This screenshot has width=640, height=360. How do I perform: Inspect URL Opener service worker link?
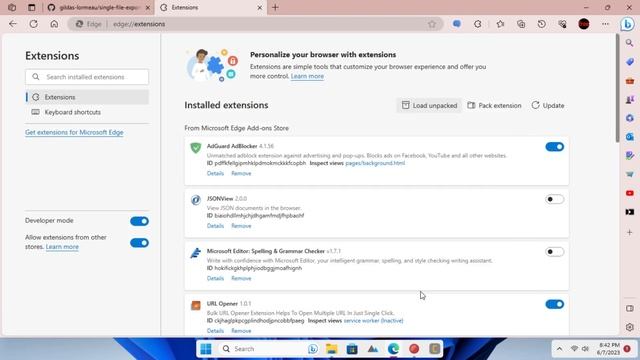(x=373, y=321)
